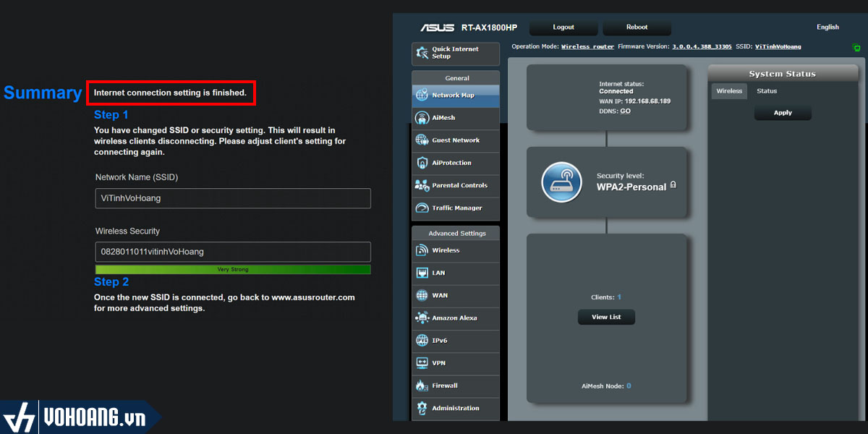Open the Traffic Manager menu item
Image resolution: width=868 pixels, height=434 pixels.
pos(456,208)
